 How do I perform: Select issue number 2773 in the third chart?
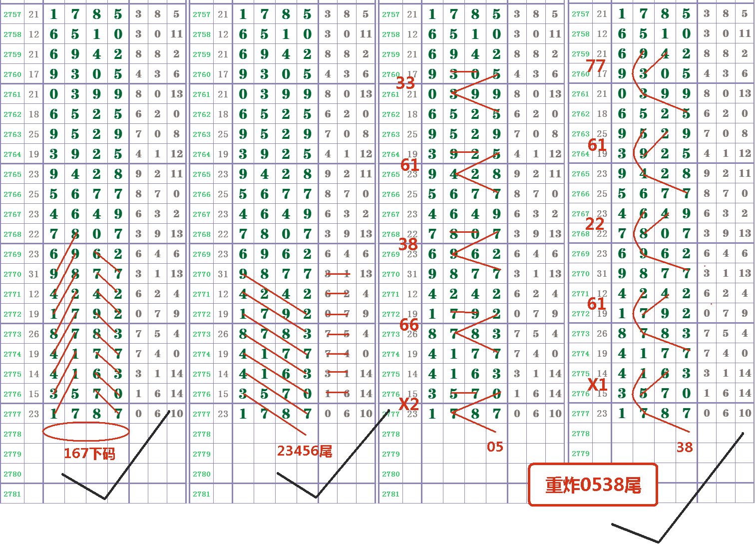pos(391,334)
